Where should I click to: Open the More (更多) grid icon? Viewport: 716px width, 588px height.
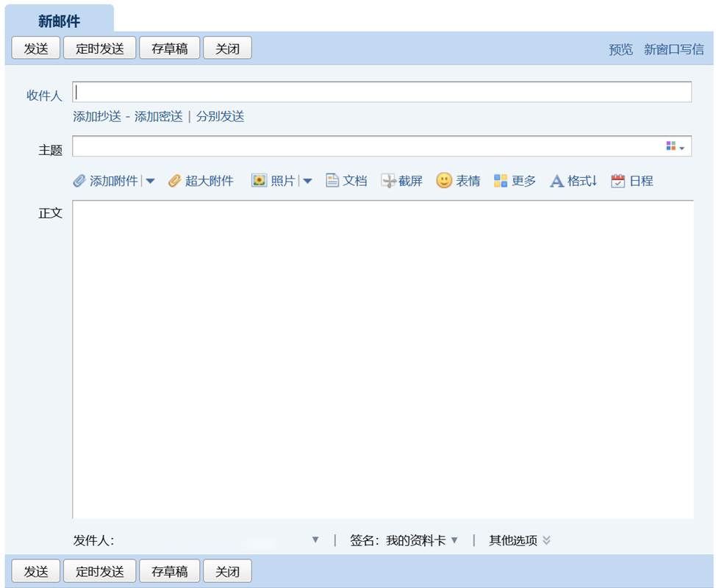501,181
